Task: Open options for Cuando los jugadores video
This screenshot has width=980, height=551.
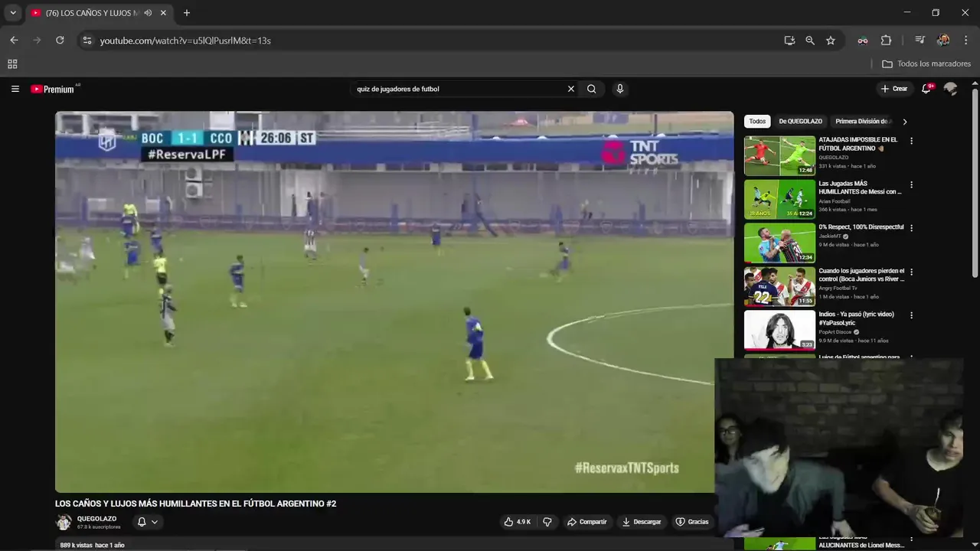Action: (x=911, y=272)
